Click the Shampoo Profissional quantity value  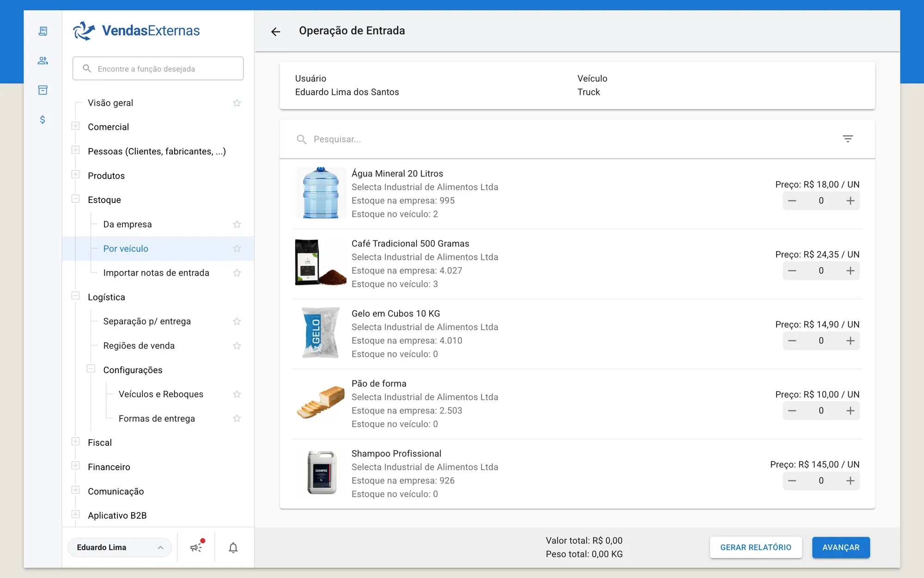[x=821, y=481]
